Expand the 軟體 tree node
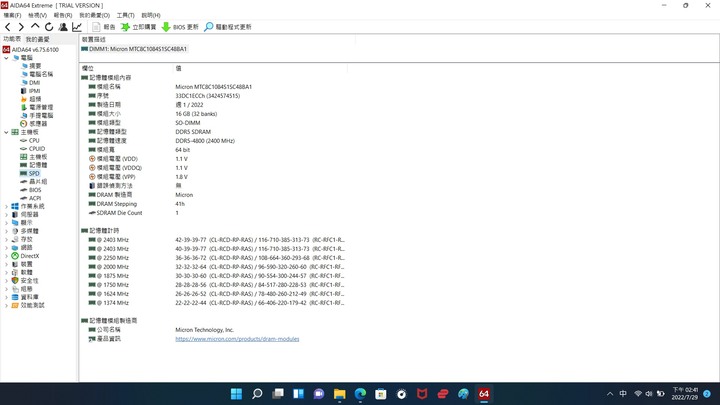The width and height of the screenshot is (720, 405). point(6,273)
